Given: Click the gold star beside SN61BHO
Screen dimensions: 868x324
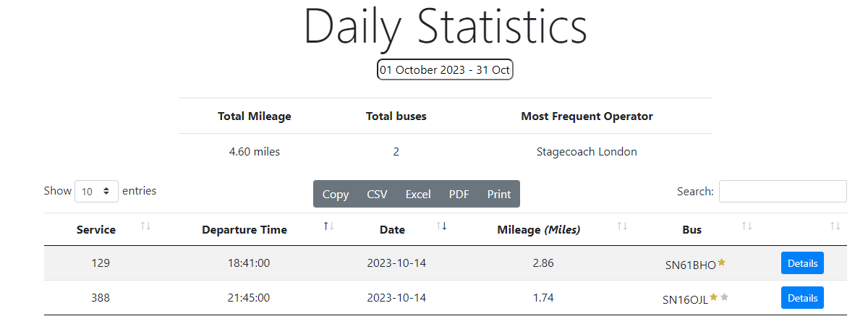Looking at the screenshot, I should click(721, 263).
